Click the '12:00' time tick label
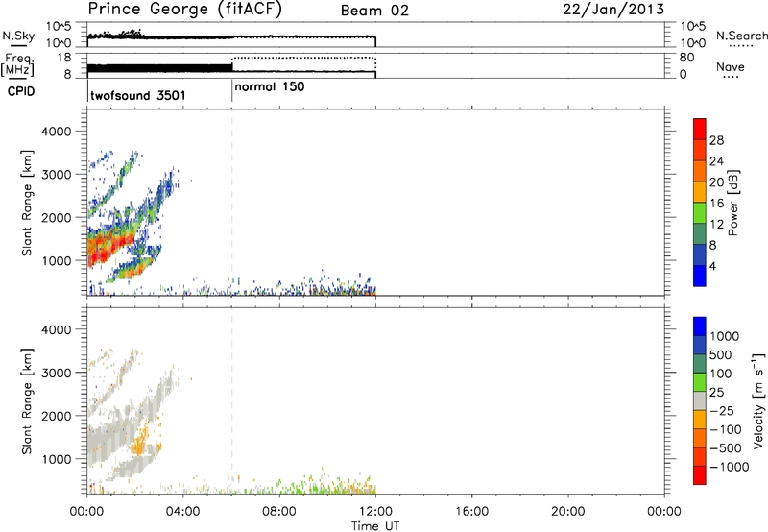768x532 pixels. tap(375, 512)
